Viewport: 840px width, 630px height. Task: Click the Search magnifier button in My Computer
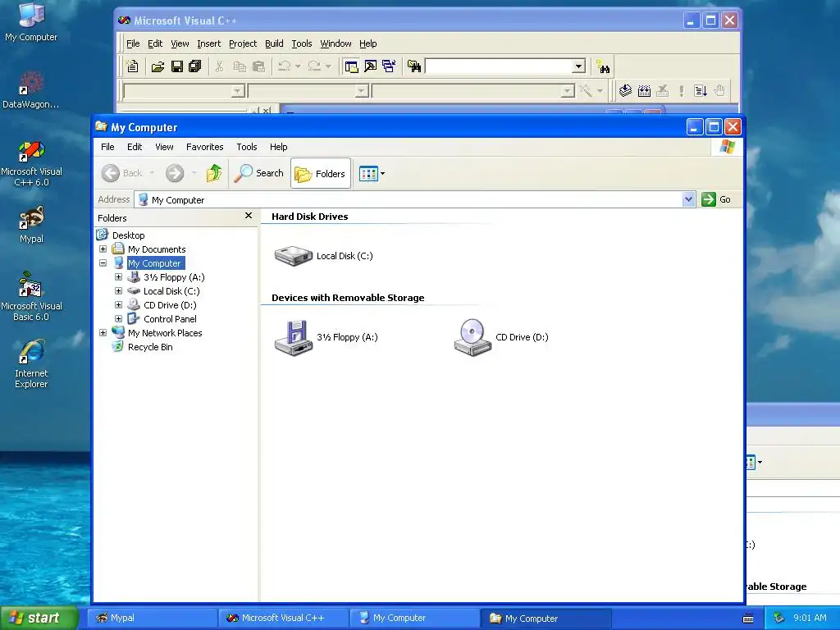[x=258, y=173]
